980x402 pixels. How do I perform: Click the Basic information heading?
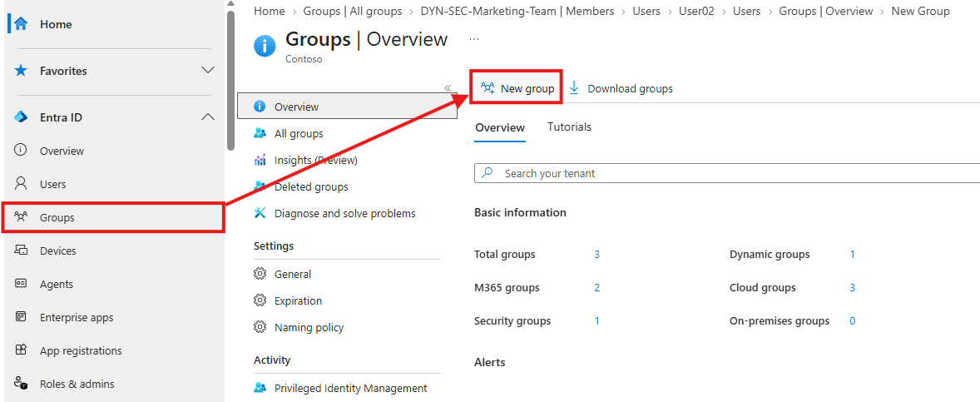click(x=520, y=212)
